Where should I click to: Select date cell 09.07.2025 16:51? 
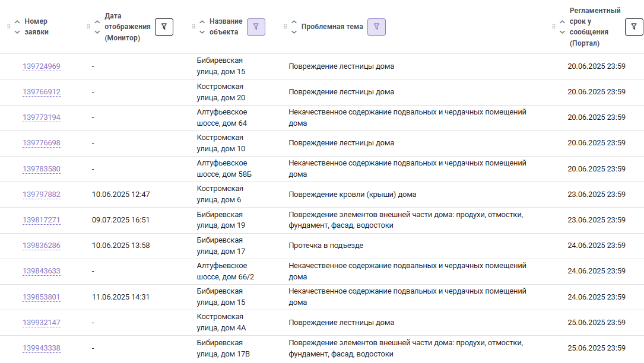point(120,220)
